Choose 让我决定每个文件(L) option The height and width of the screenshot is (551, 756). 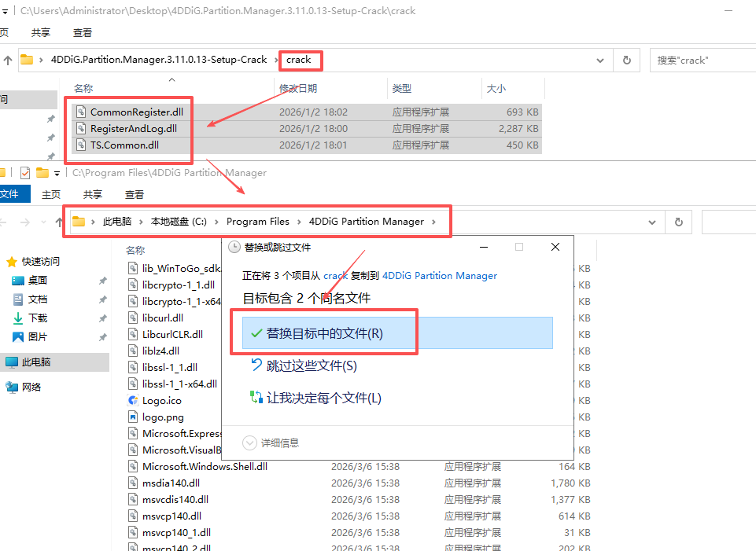pyautogui.click(x=323, y=398)
